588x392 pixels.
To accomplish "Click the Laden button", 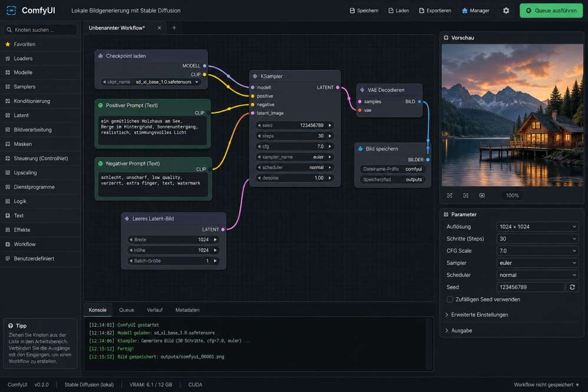I will point(399,11).
